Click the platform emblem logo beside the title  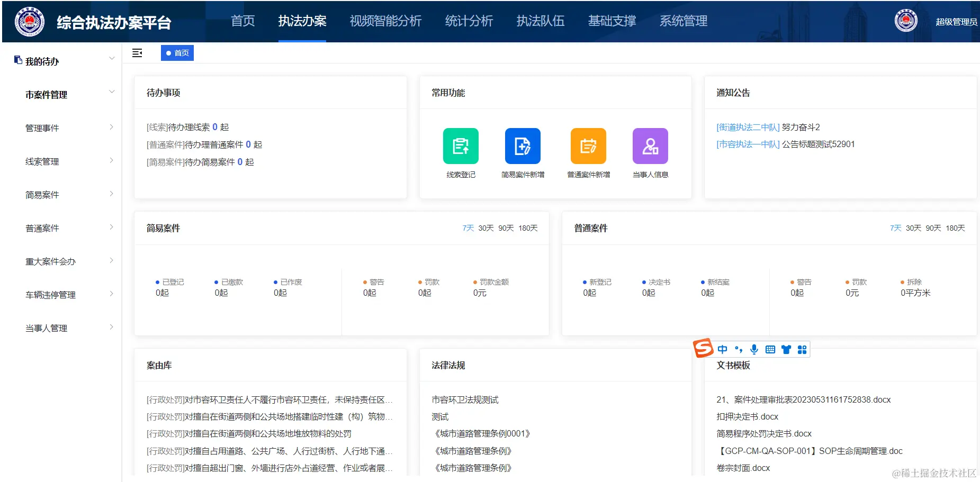[x=30, y=22]
